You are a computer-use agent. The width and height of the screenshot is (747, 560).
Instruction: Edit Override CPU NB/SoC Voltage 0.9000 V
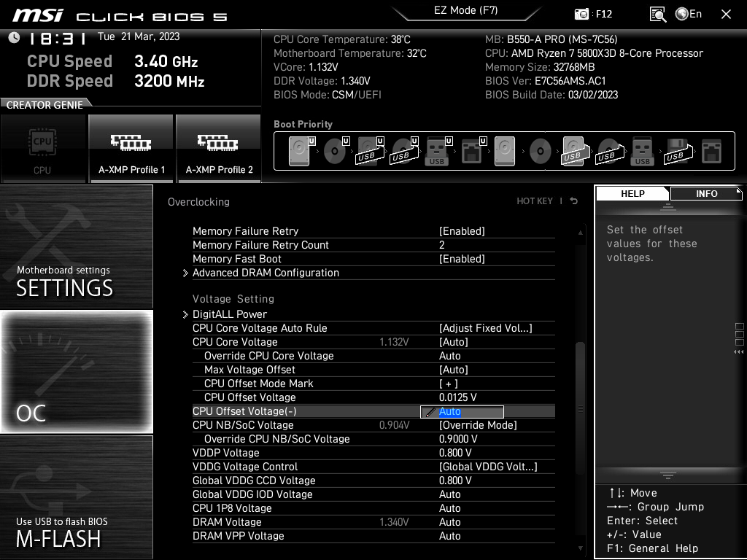[458, 438]
